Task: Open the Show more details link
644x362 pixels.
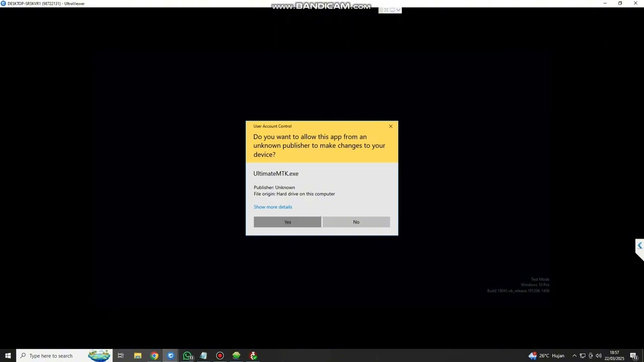Action: click(x=273, y=207)
